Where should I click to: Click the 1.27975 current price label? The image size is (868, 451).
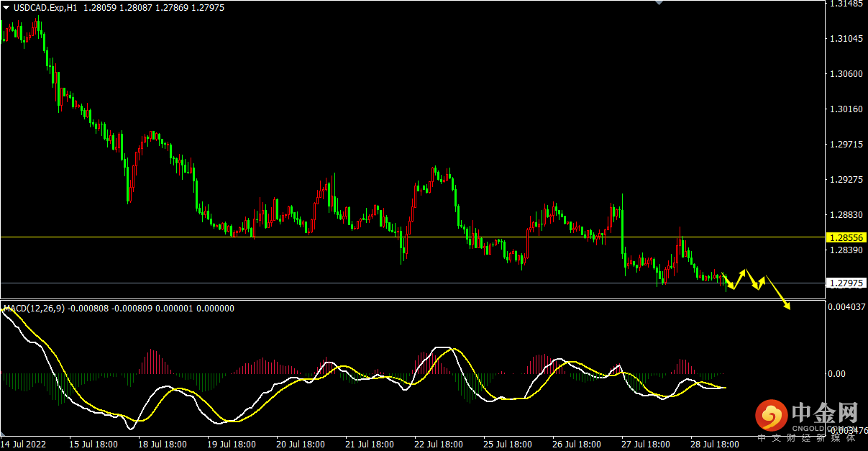(846, 283)
